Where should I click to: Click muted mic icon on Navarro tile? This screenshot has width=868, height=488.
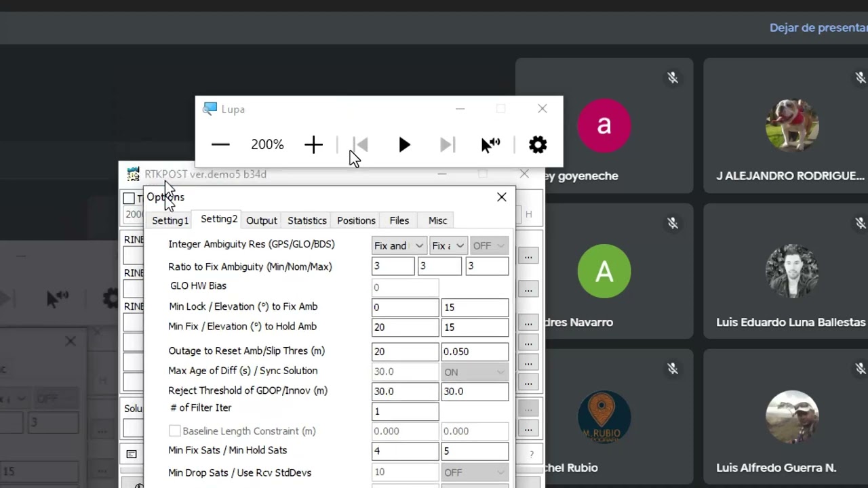673,223
